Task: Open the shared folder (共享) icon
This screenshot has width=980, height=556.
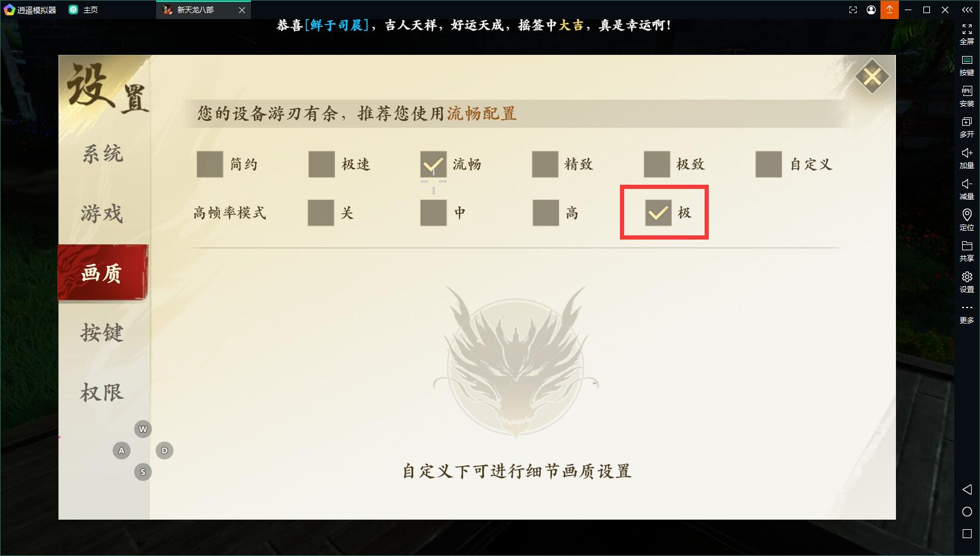Action: pos(967,251)
